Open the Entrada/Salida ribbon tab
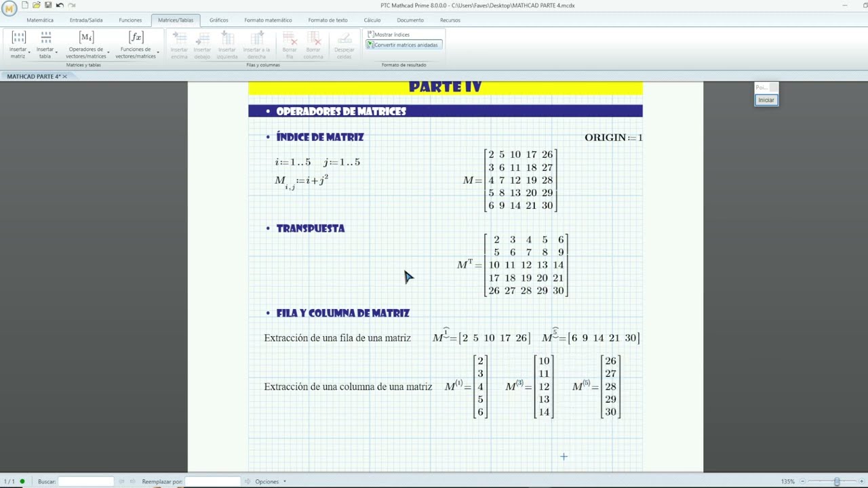868x488 pixels. (86, 20)
